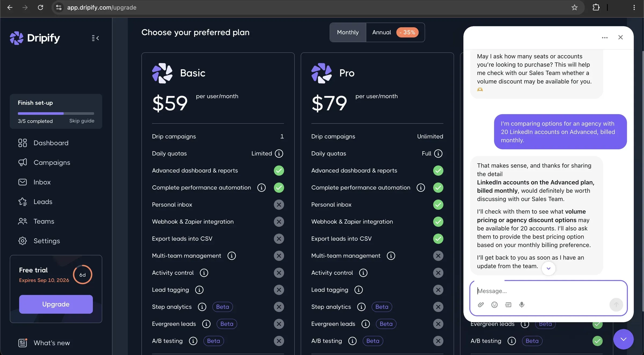Open Leads from the sidebar
The image size is (644, 355).
pos(35,202)
